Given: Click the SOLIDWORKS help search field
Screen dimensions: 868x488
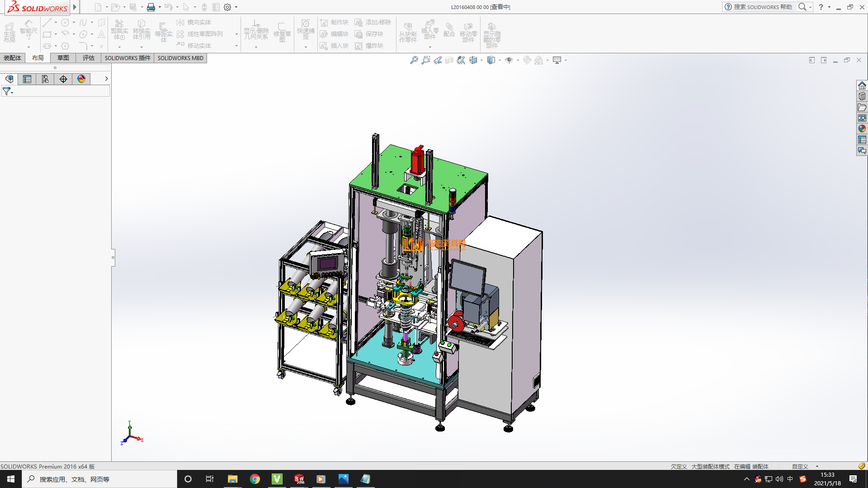Looking at the screenshot, I should coord(763,7).
